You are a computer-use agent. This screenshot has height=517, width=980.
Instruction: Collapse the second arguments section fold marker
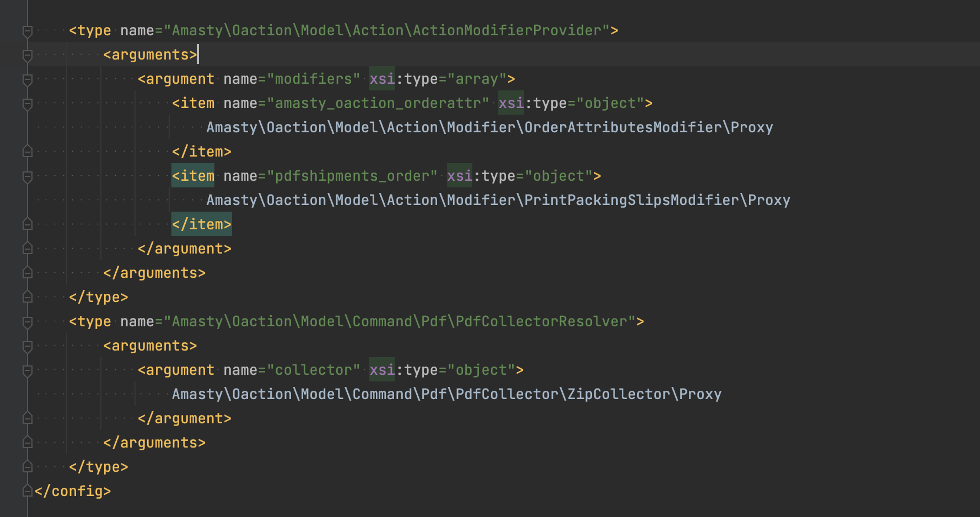pyautogui.click(x=26, y=346)
